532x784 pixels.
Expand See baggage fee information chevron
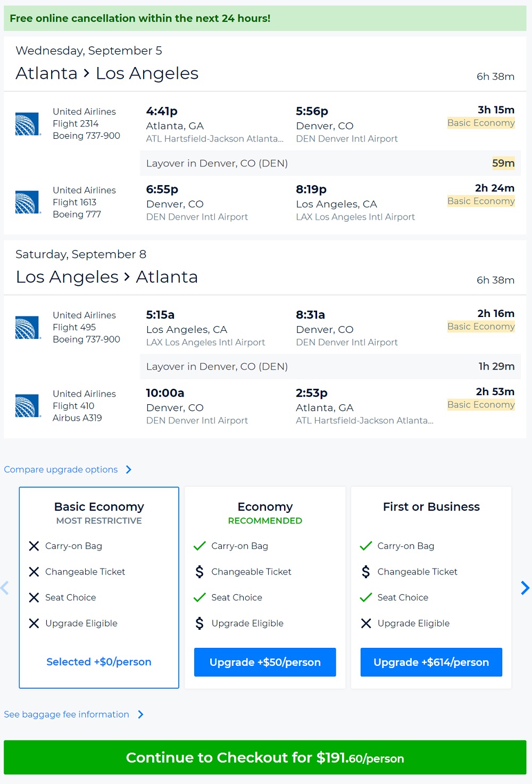[141, 714]
